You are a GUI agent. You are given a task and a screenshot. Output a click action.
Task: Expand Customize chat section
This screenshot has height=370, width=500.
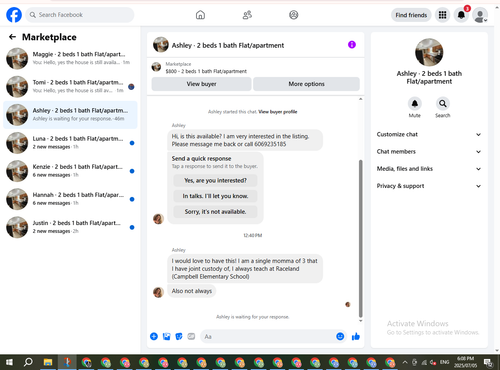[x=429, y=134]
